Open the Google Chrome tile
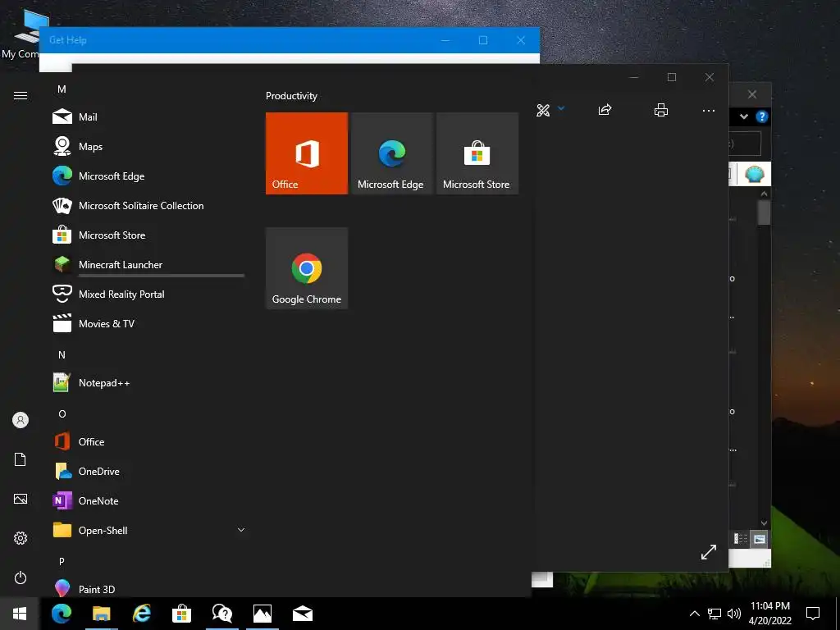Image resolution: width=840 pixels, height=630 pixels. tap(307, 268)
